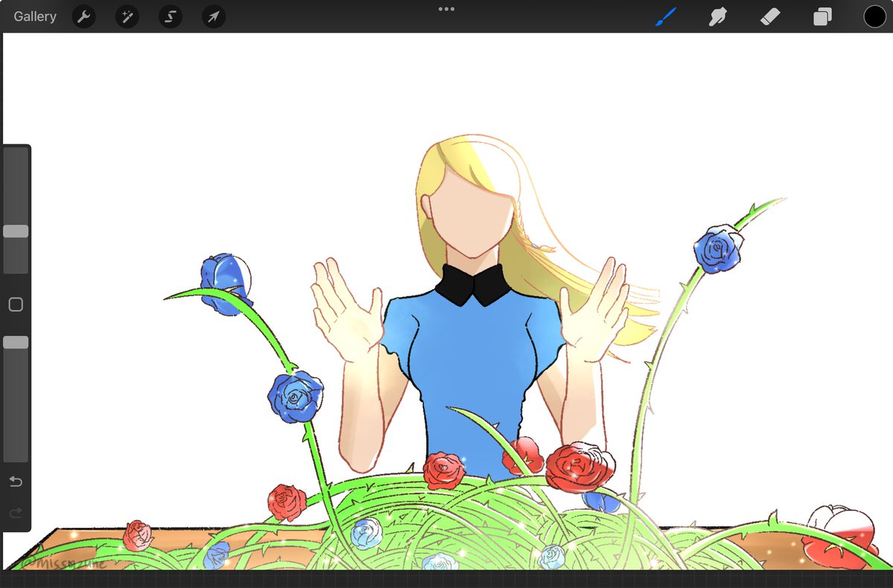893x588 pixels.
Task: Open the Adjustments magic wand menu
Action: click(x=127, y=16)
